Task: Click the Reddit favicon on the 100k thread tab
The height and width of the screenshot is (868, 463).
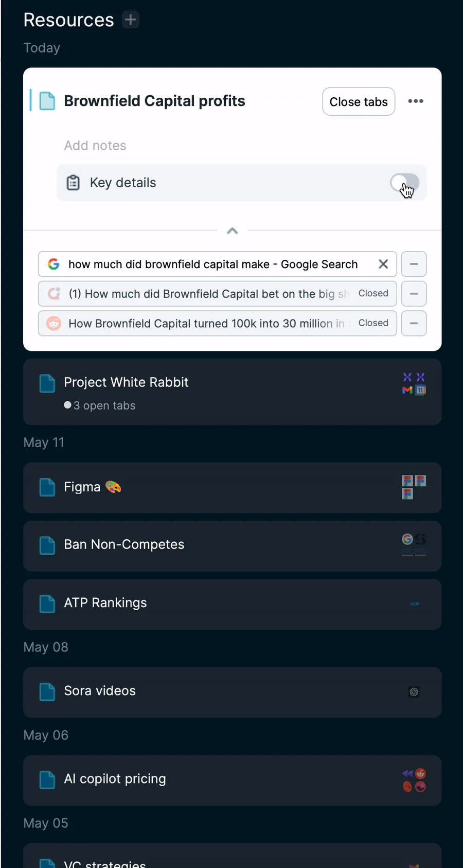Action: point(54,323)
